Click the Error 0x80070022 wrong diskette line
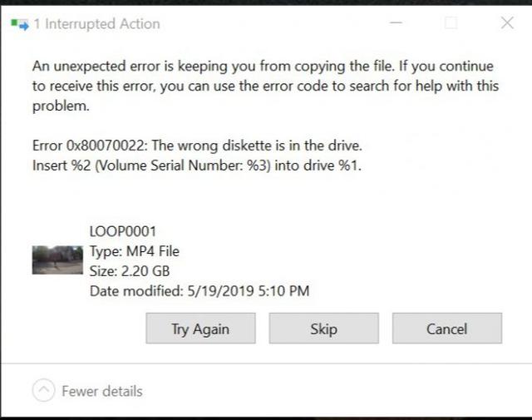Image resolution: width=532 pixels, height=420 pixels. coord(197,146)
